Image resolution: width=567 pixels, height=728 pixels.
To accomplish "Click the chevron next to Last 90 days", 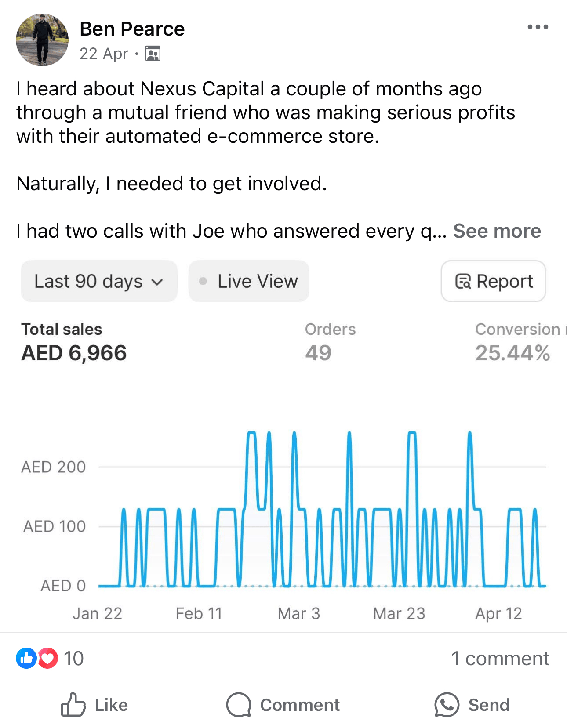I will [x=157, y=282].
